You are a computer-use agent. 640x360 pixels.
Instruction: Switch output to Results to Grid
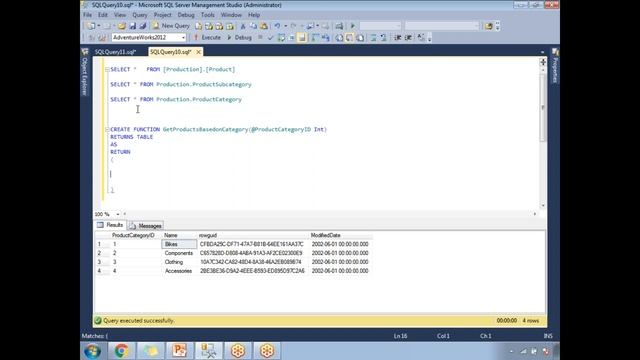point(349,38)
